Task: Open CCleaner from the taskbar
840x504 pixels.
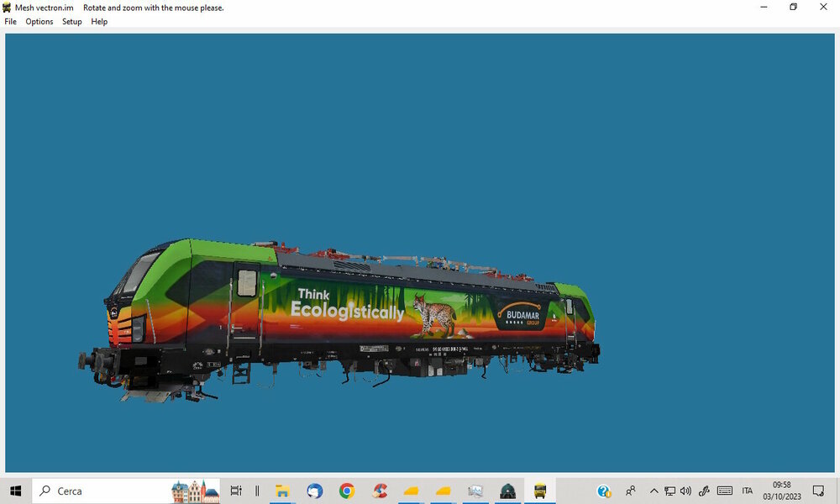Action: click(x=380, y=491)
